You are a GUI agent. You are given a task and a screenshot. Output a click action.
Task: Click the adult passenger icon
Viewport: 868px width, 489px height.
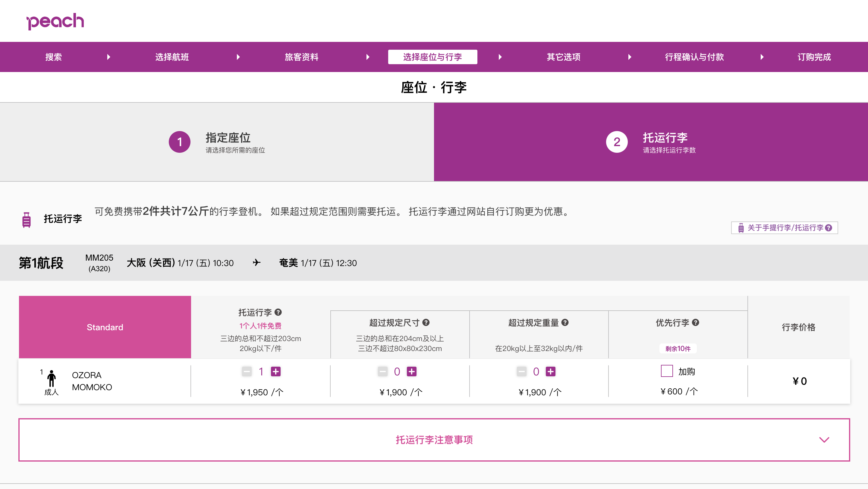(51, 378)
